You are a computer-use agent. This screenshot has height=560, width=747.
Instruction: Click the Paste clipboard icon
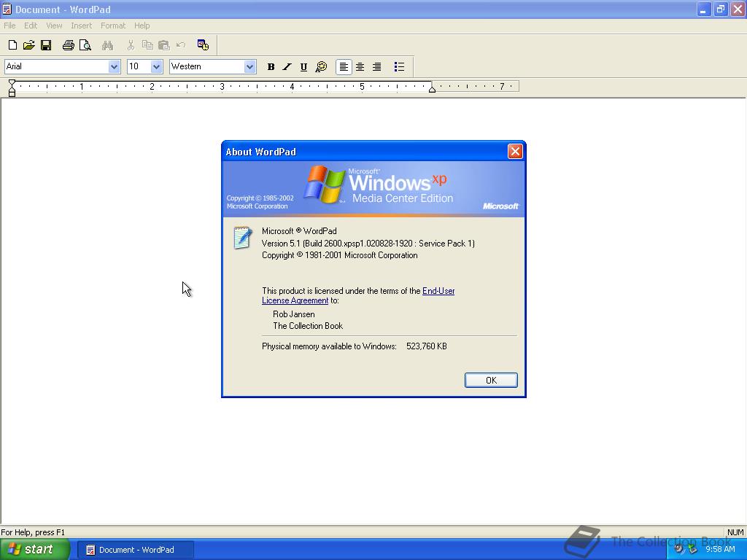click(164, 45)
